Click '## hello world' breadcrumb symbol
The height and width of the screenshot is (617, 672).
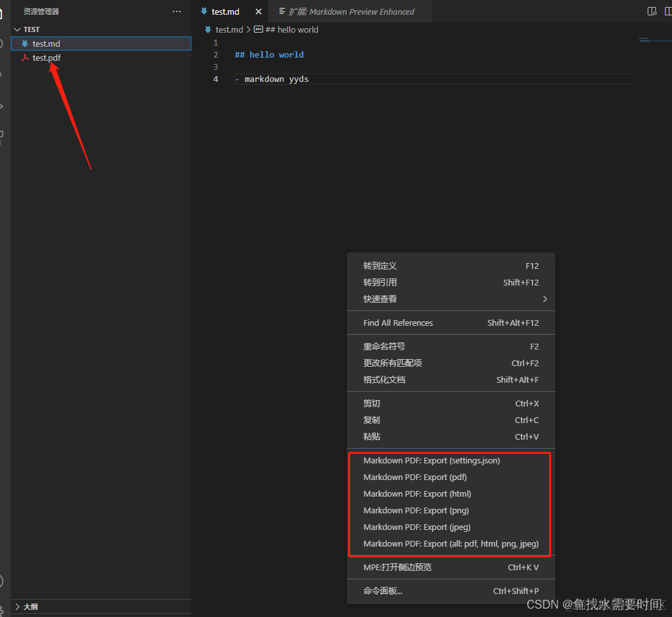291,29
